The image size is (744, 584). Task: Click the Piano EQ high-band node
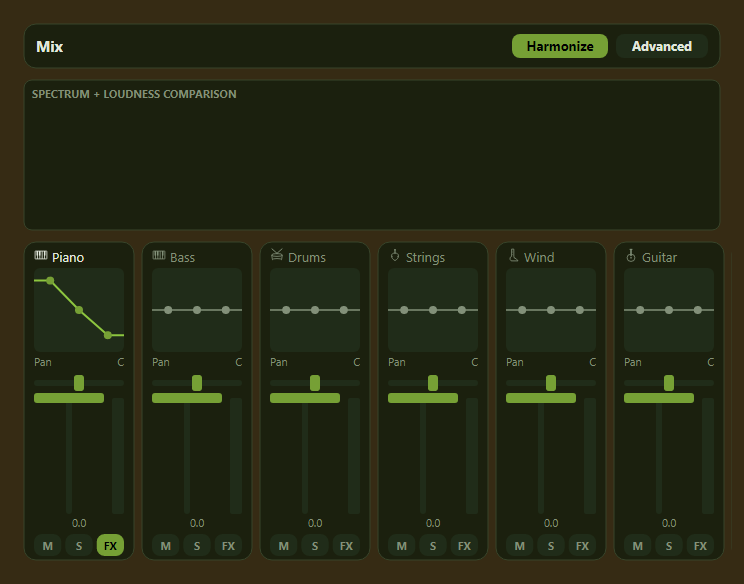pyautogui.click(x=108, y=335)
